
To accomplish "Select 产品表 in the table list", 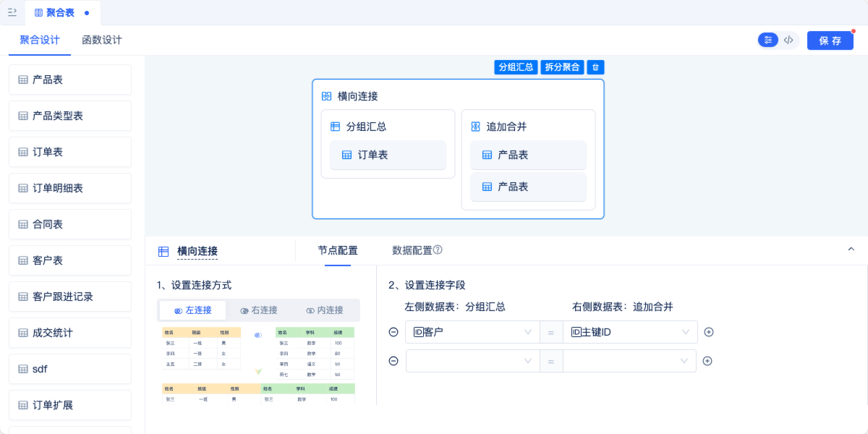I will click(70, 80).
